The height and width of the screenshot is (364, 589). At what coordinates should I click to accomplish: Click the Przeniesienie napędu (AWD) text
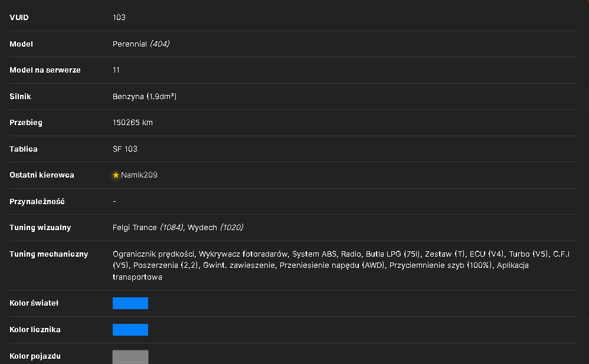(332, 265)
